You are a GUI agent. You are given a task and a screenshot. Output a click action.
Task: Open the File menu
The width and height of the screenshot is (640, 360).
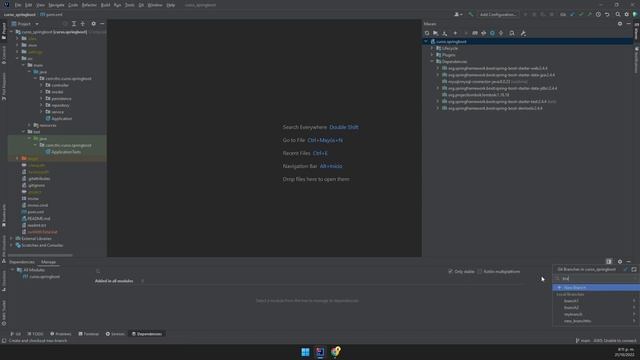tap(18, 5)
